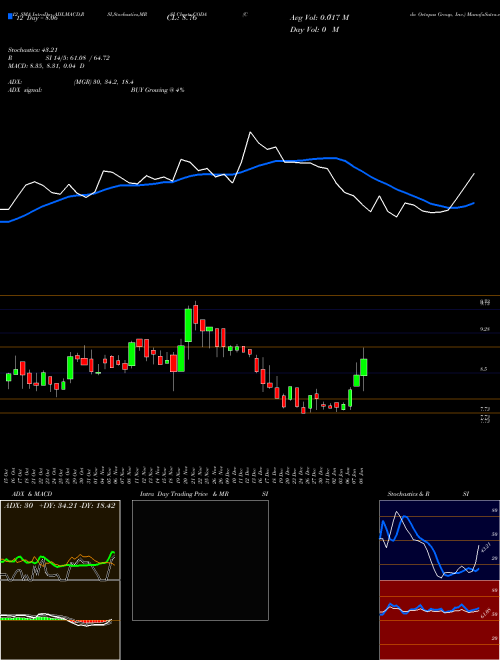
Task: Click the red RSI chart panel
Action: pyautogui.click(x=439, y=620)
